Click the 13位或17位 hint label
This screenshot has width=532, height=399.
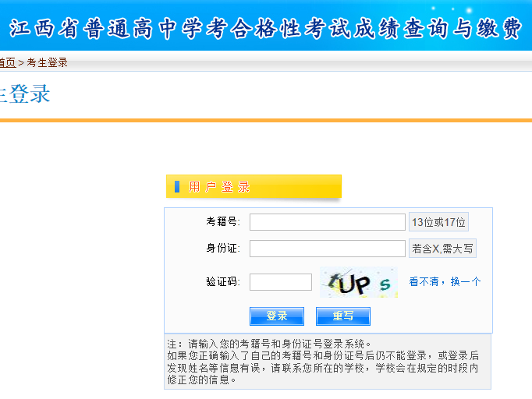(438, 222)
